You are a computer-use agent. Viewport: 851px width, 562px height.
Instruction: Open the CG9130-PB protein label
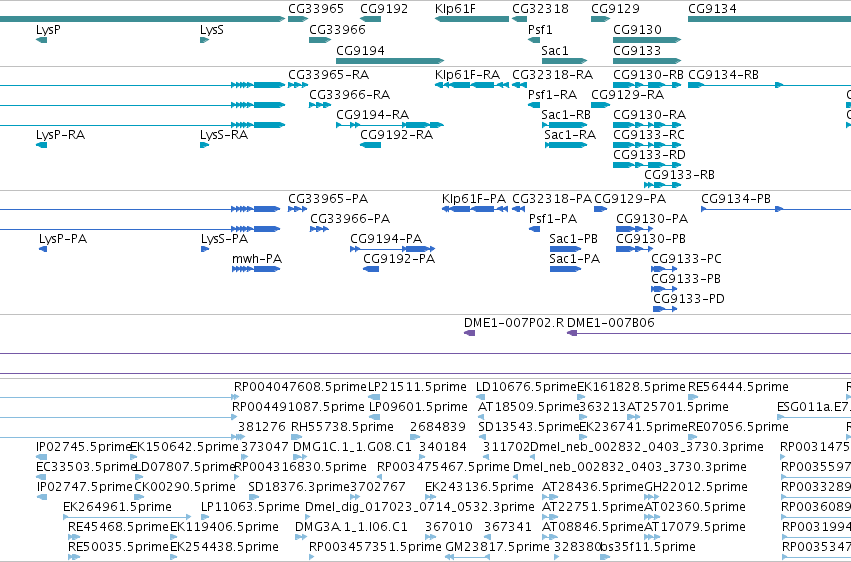651,239
